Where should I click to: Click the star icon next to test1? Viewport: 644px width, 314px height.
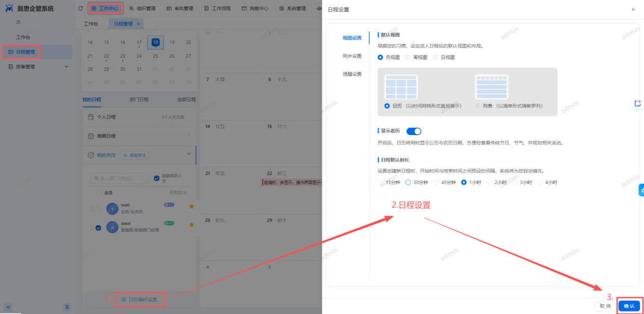pos(191,206)
